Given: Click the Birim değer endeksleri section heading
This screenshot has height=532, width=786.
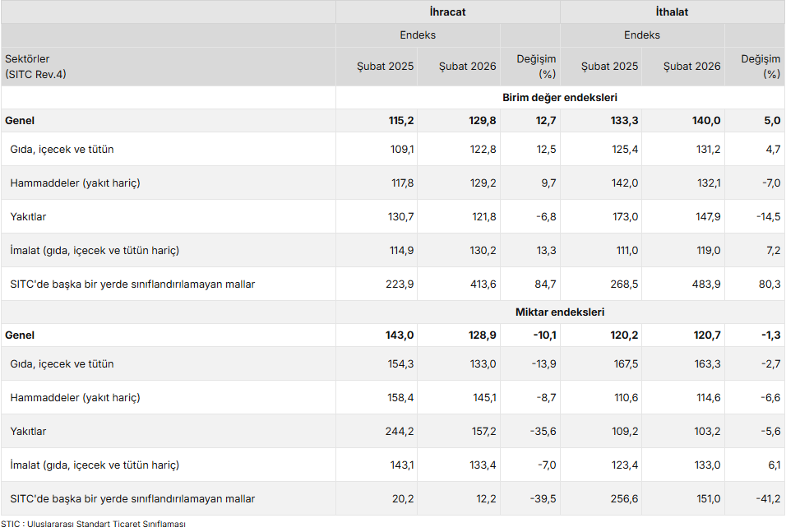Looking at the screenshot, I should (560, 98).
